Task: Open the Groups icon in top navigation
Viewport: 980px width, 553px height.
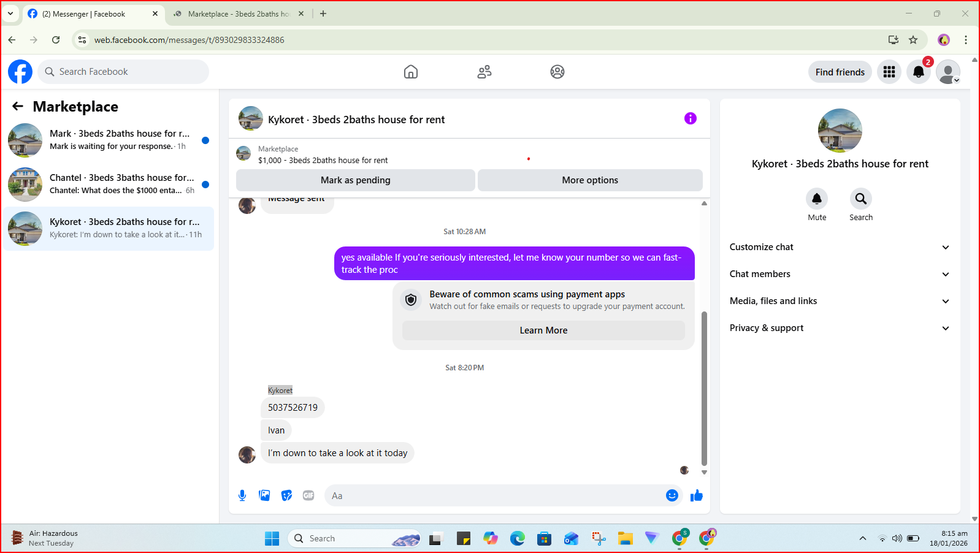Action: 557,72
